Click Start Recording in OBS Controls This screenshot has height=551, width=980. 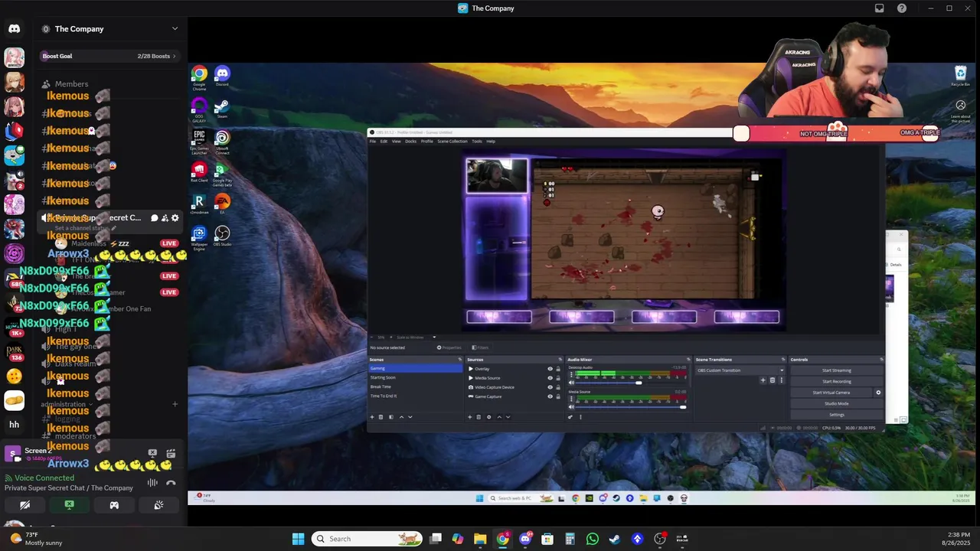click(x=836, y=381)
